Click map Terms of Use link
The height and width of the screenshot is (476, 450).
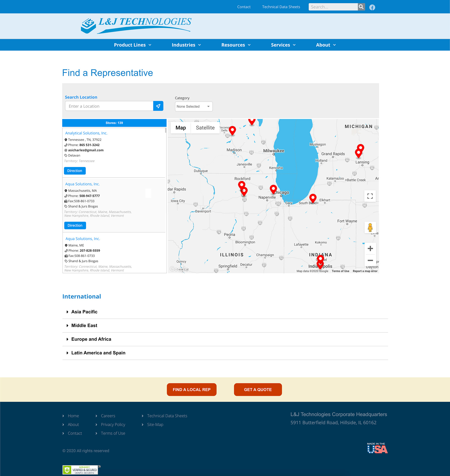click(x=340, y=271)
